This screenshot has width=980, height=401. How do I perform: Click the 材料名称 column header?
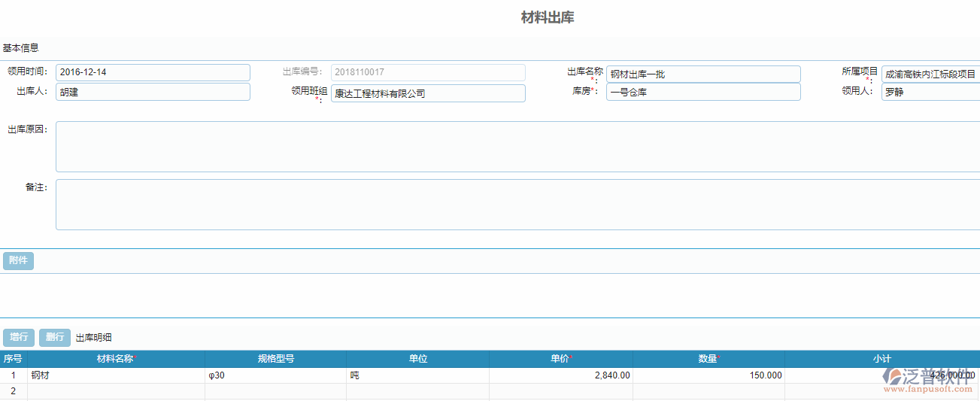[x=115, y=359]
